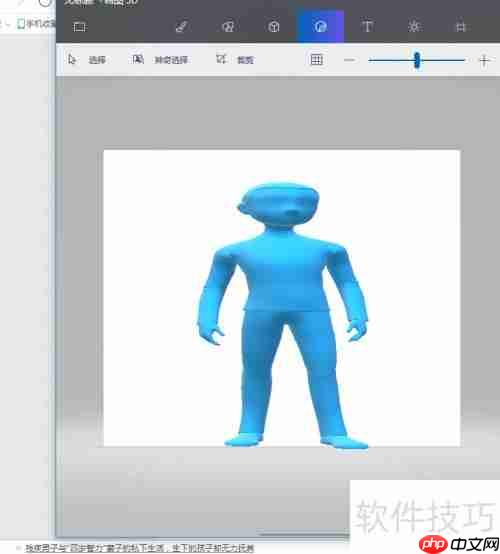
Task: Toggle the 3D view button
Action: pyautogui.click(x=316, y=60)
